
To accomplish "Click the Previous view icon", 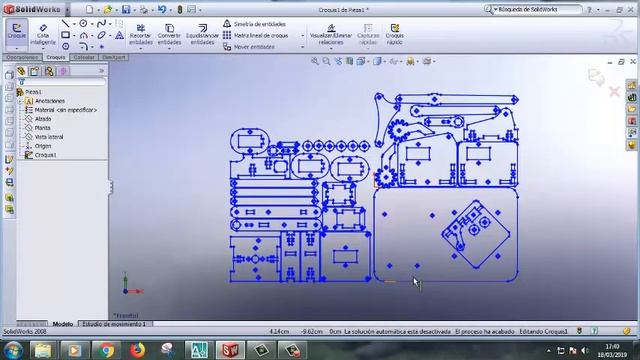I will click(x=338, y=61).
